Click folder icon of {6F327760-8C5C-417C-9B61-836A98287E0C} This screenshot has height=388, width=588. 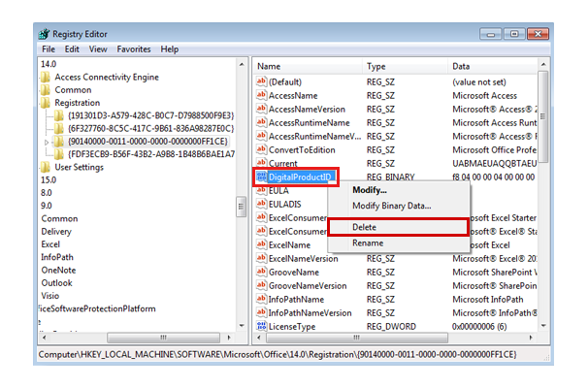tap(59, 129)
